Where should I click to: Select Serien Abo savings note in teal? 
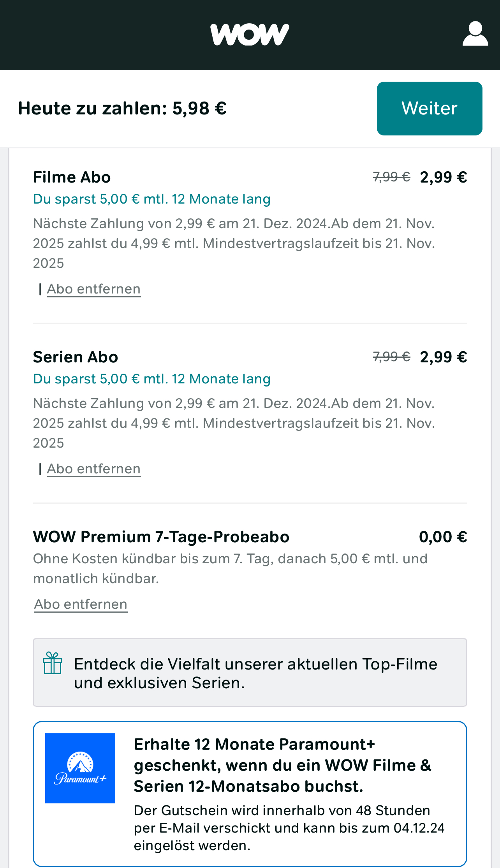pos(152,379)
